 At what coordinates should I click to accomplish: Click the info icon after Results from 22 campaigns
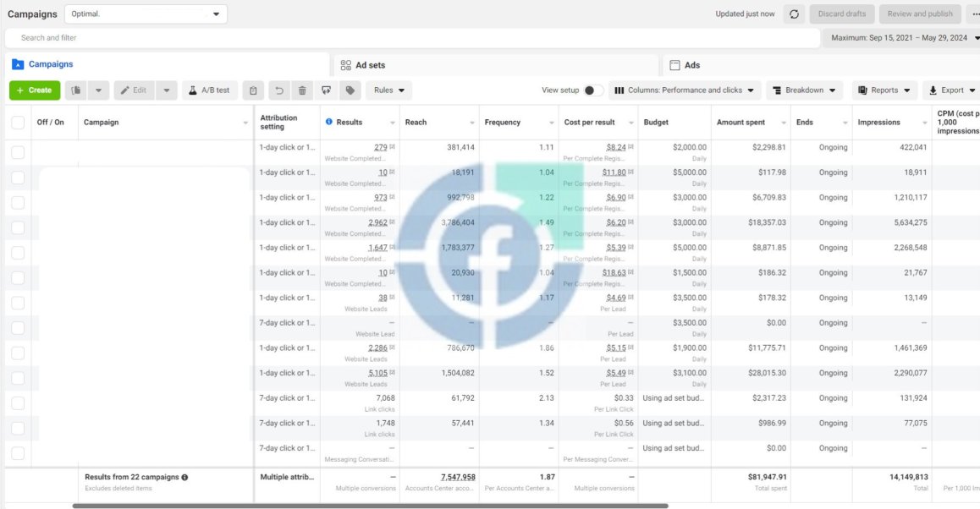click(185, 477)
